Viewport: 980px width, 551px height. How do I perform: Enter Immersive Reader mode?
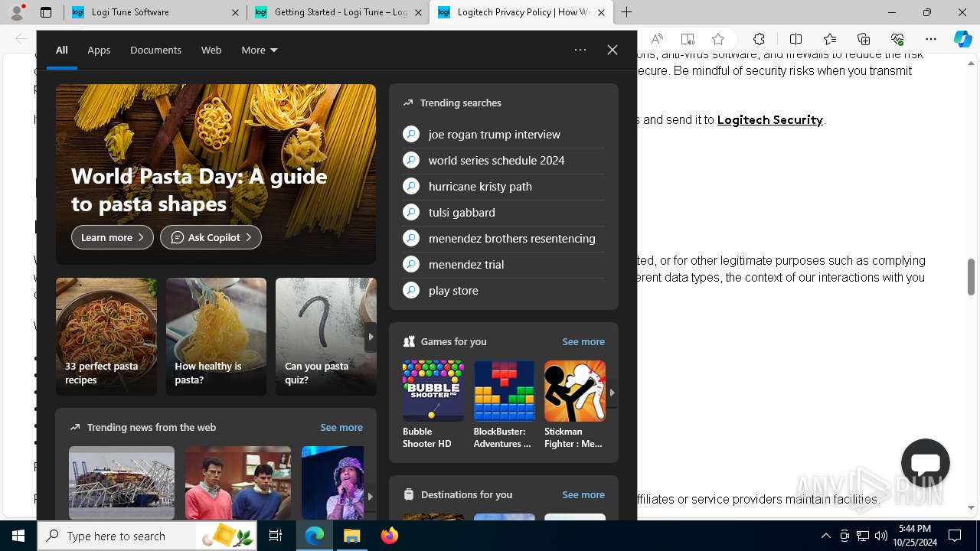tap(688, 39)
